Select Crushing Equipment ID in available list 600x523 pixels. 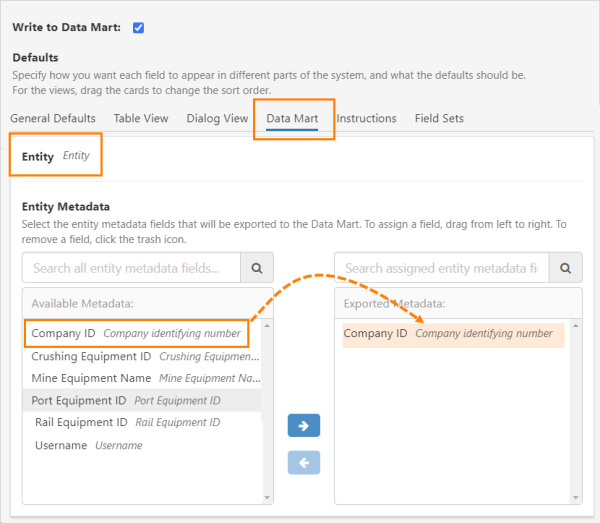click(x=140, y=356)
